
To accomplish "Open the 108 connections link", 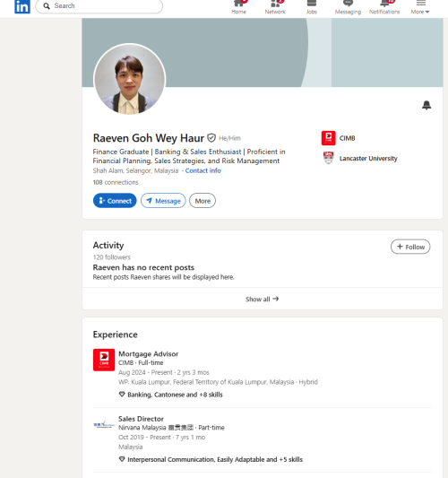I will coord(116,182).
